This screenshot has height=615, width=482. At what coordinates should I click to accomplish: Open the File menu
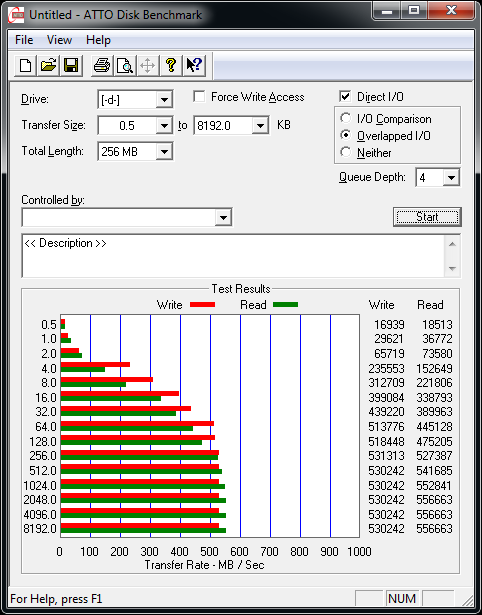(x=24, y=40)
